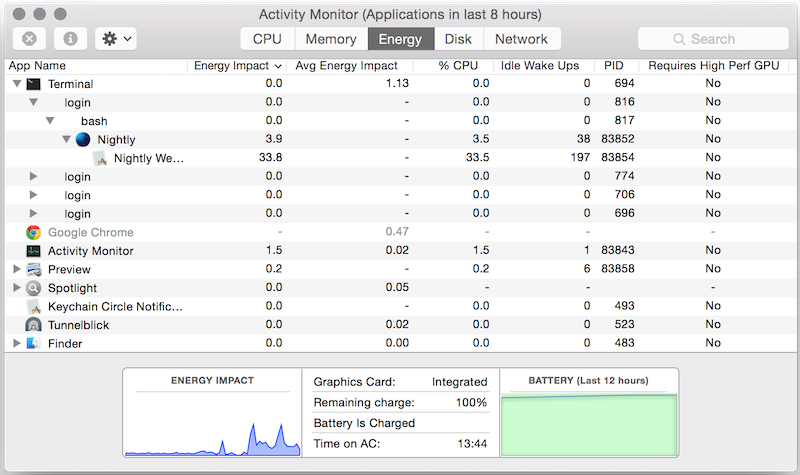
Task: Open the Memory tab
Action: pos(330,39)
